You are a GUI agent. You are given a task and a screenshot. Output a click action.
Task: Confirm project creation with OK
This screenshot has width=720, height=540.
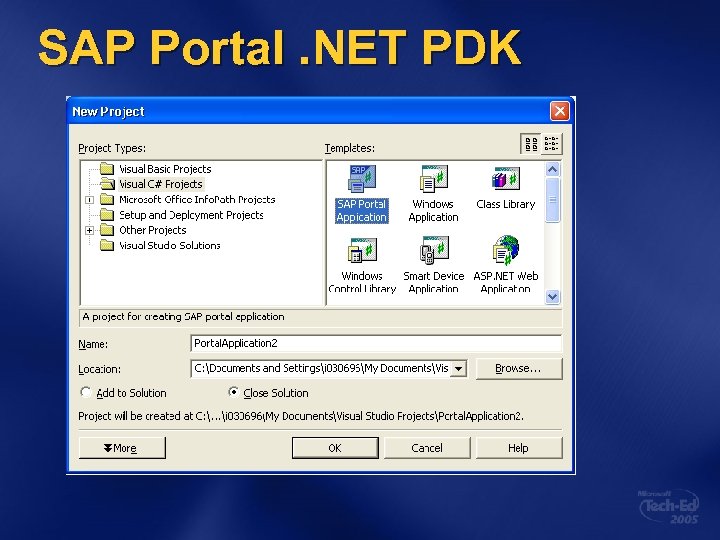pos(335,448)
